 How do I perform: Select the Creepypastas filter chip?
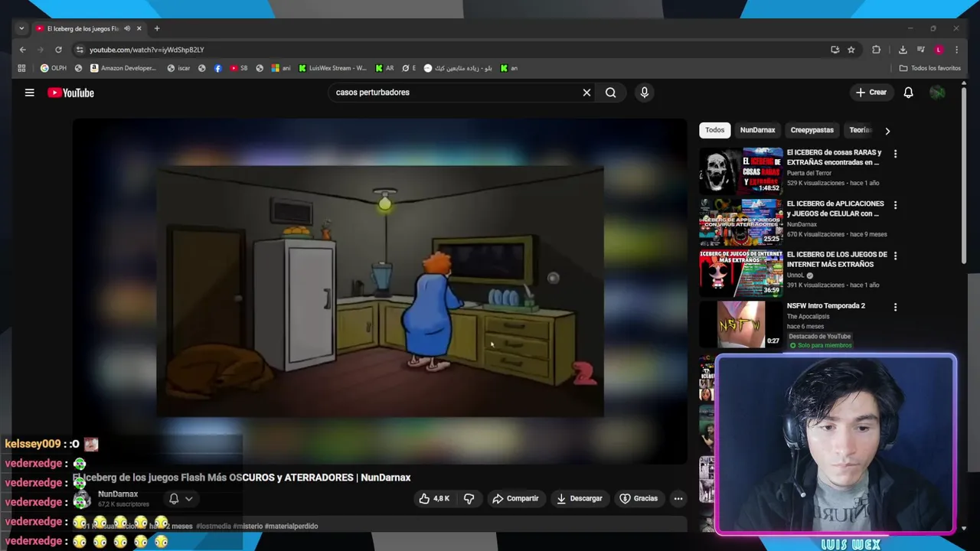click(812, 130)
